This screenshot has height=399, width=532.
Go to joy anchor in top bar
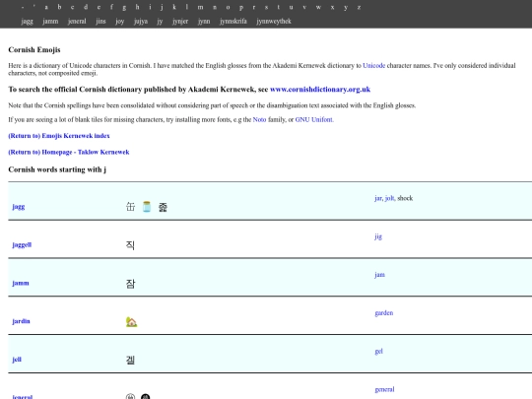tap(120, 22)
